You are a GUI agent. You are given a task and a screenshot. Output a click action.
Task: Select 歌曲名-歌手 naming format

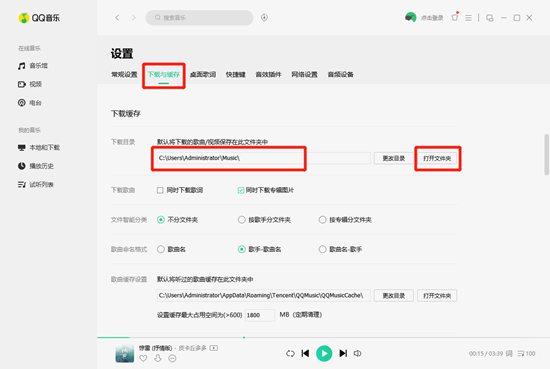[x=322, y=249]
